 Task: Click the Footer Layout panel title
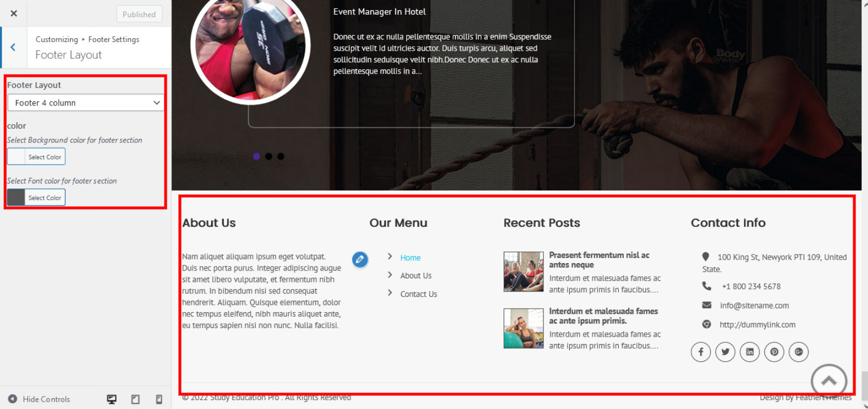click(x=68, y=55)
